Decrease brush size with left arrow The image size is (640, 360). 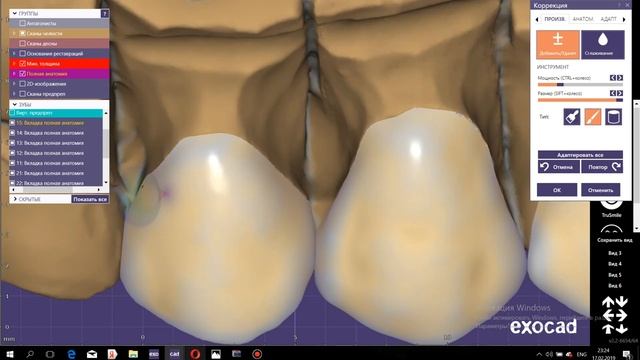[613, 93]
